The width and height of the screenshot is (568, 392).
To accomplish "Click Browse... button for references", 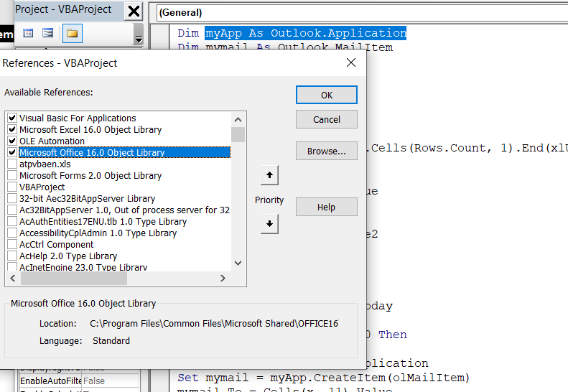I will click(327, 151).
